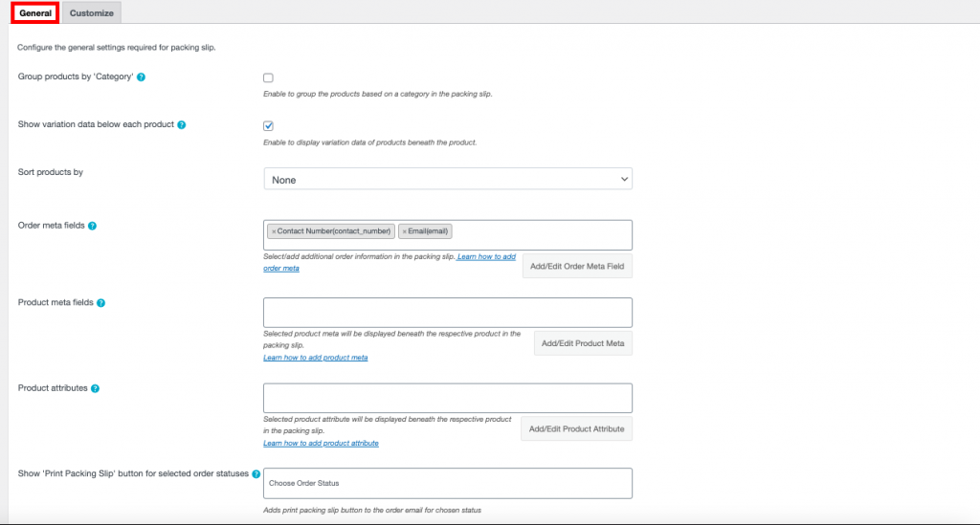Click Add/Edit Product Attribute button

(576, 428)
